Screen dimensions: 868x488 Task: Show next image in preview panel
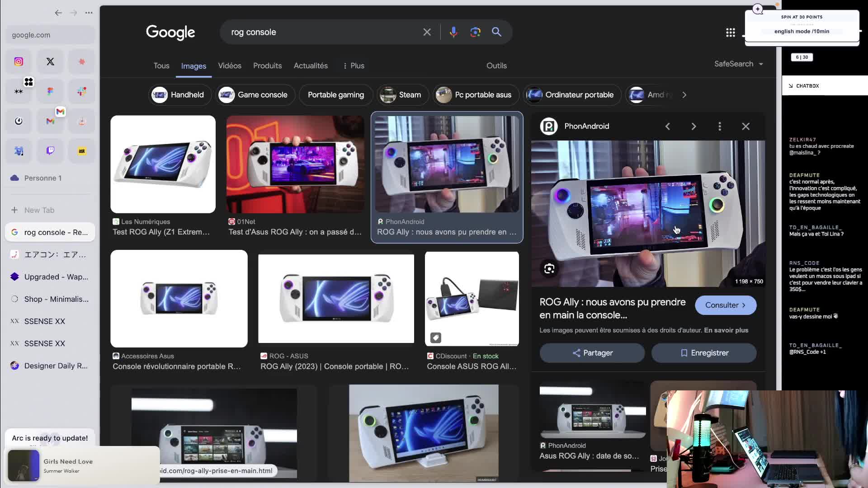(x=693, y=127)
